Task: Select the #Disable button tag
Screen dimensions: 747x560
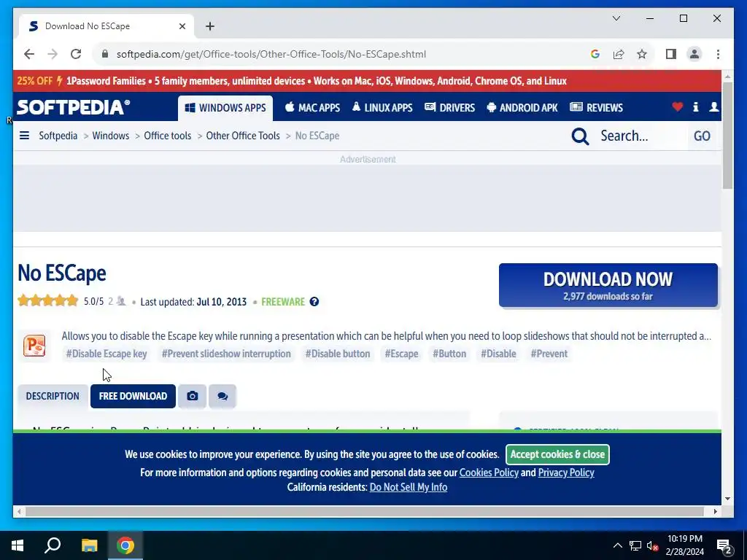Action: [337, 354]
